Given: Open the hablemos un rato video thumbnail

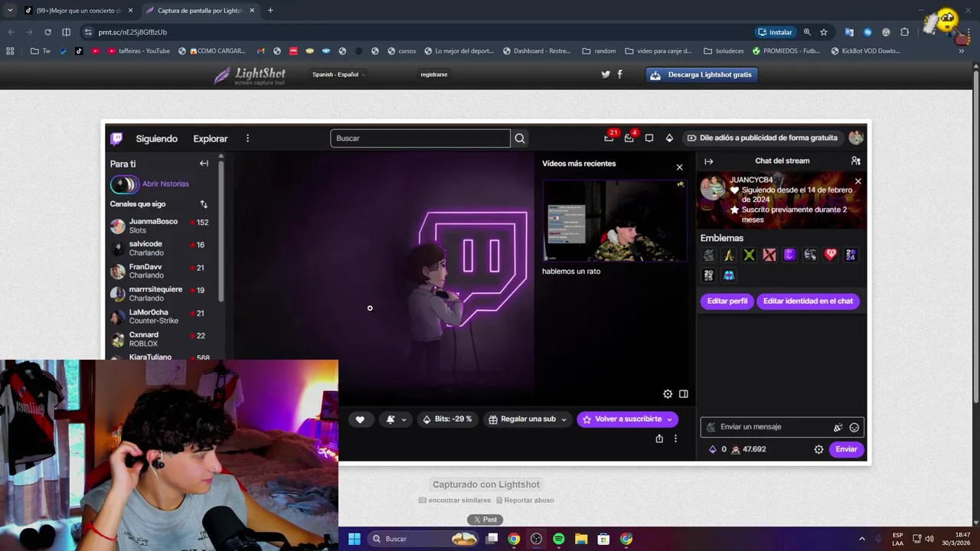Looking at the screenshot, I should tap(615, 221).
